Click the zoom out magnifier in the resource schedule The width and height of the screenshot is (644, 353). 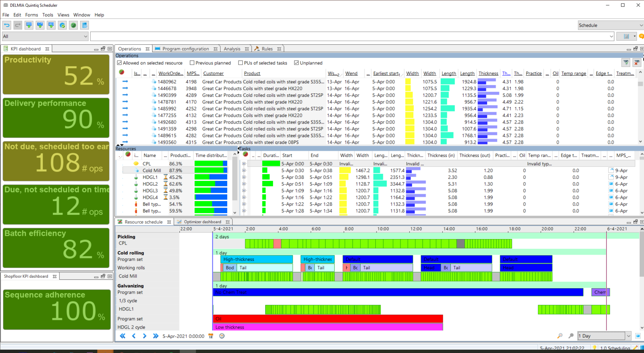tap(560, 336)
